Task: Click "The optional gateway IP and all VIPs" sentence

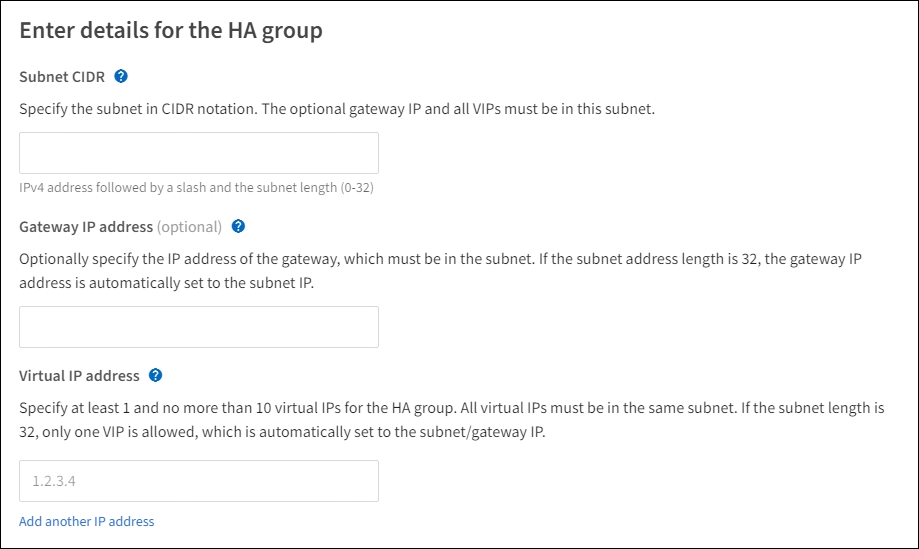Action: [458, 109]
